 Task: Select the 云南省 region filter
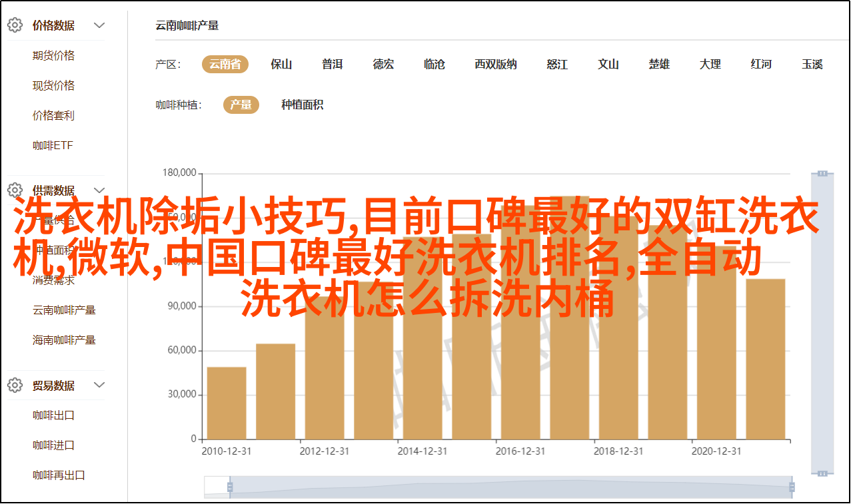[x=225, y=65]
